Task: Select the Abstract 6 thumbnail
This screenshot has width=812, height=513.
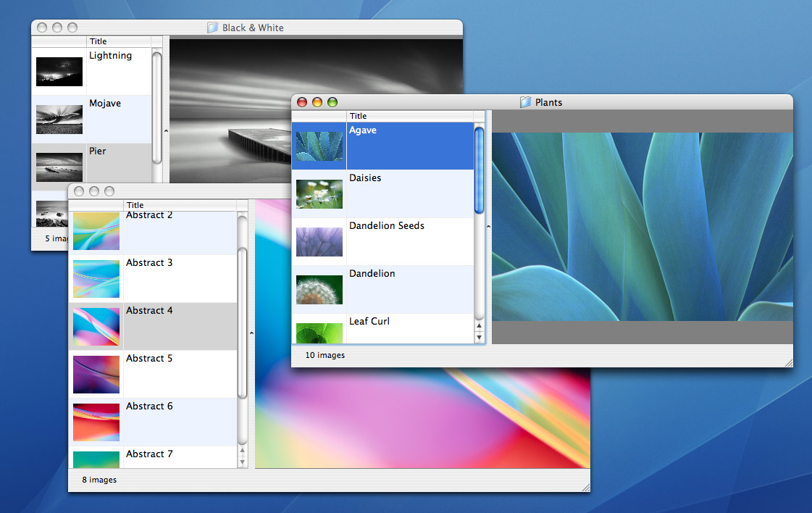Action: click(96, 422)
